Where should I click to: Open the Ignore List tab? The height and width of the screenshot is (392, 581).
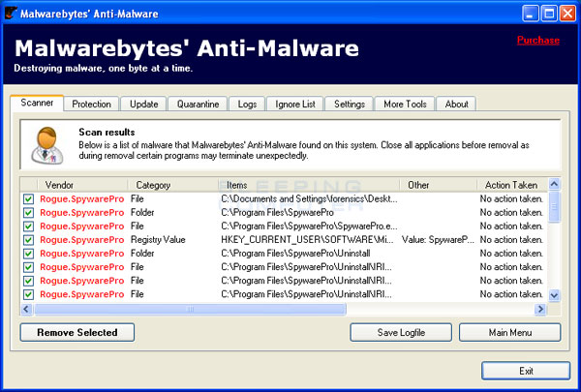tap(295, 105)
